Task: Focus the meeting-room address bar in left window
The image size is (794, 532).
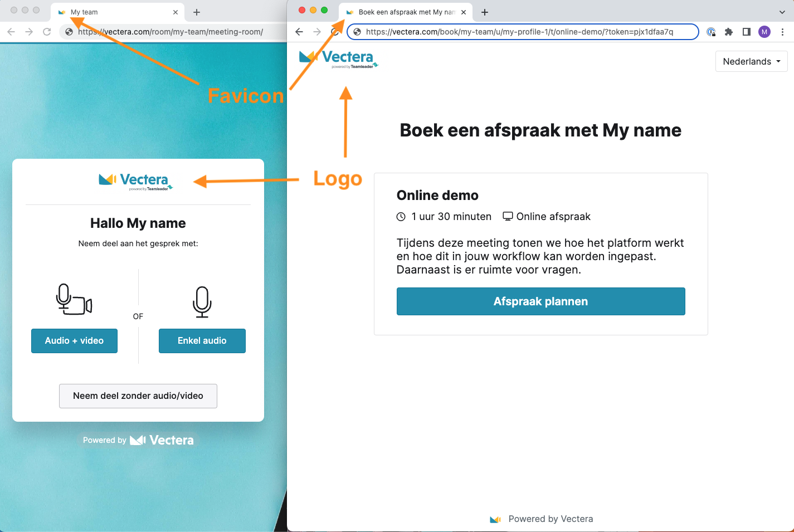Action: (x=173, y=32)
